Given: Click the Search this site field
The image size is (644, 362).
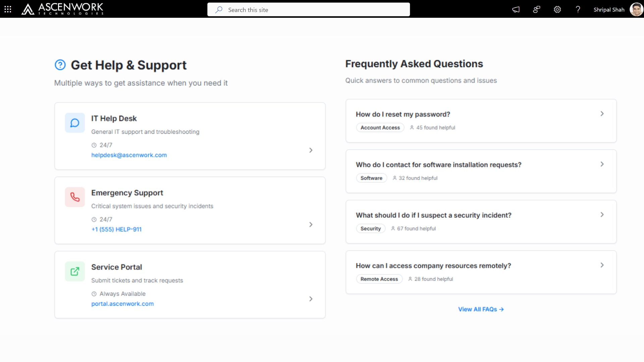Looking at the screenshot, I should (309, 10).
